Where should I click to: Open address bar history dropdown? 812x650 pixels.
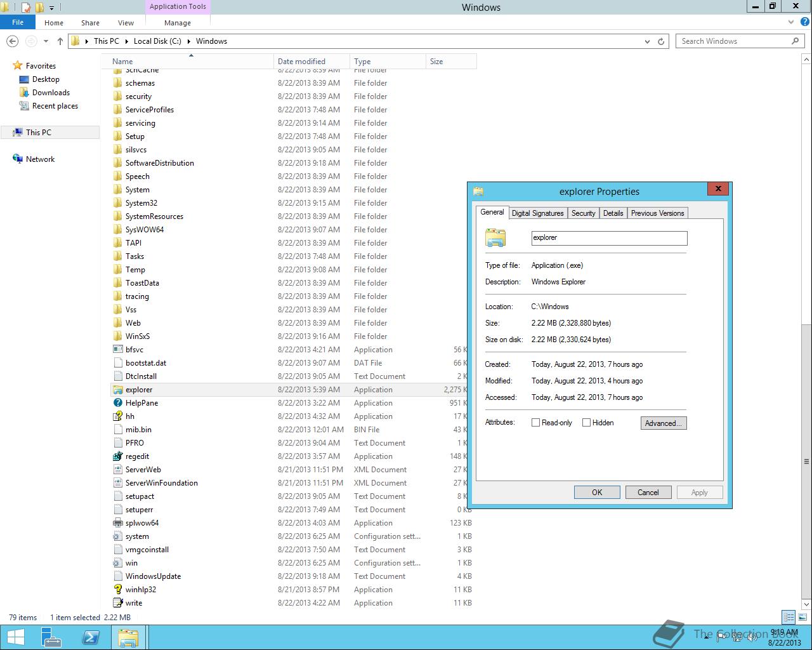[647, 41]
